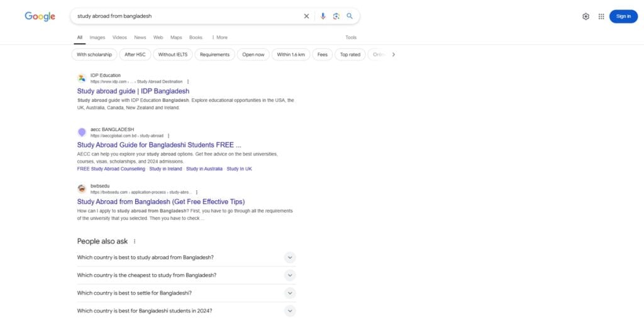Click the magnifier search submit icon

coord(350,16)
